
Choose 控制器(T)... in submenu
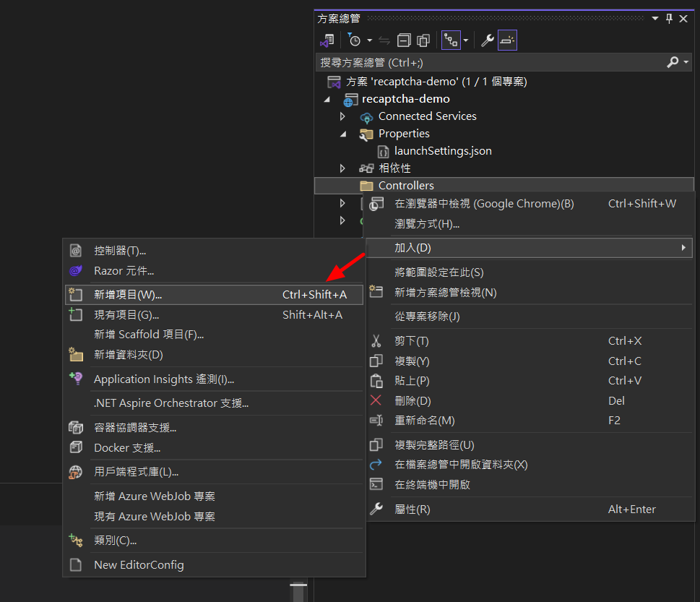click(213, 251)
